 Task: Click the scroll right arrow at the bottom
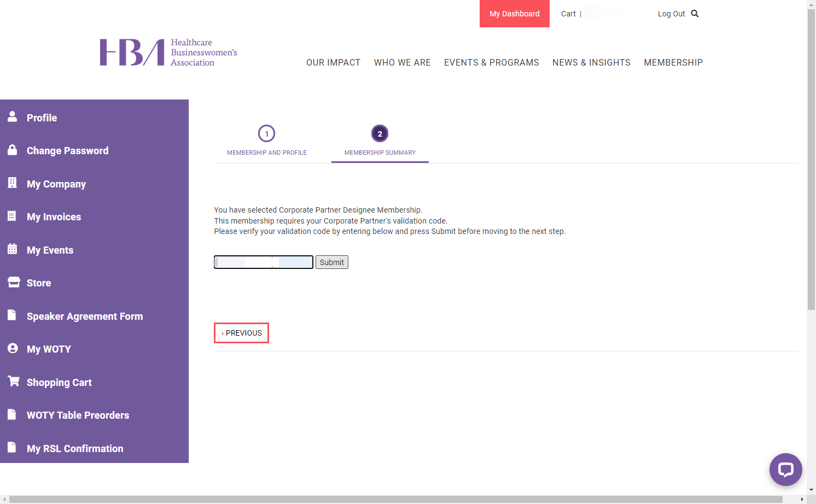(802, 500)
